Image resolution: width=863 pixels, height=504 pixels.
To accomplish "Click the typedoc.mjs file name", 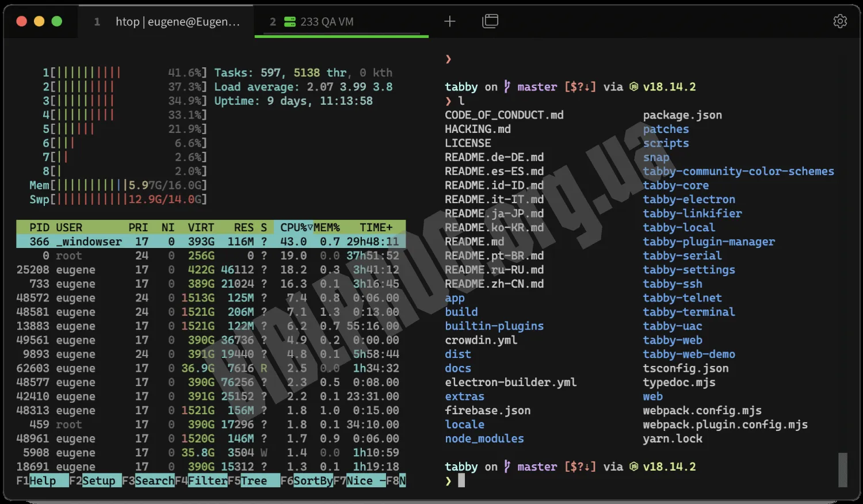I will [x=679, y=383].
